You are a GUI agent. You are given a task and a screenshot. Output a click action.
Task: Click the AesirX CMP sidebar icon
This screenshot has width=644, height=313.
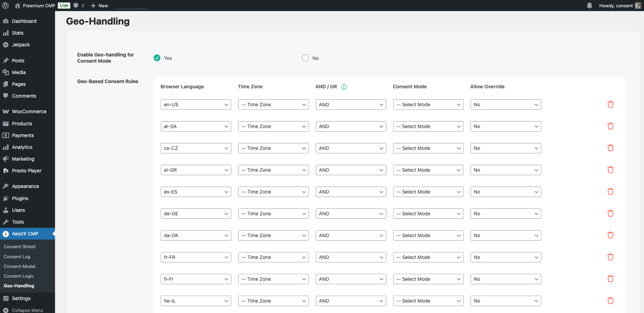click(x=6, y=234)
